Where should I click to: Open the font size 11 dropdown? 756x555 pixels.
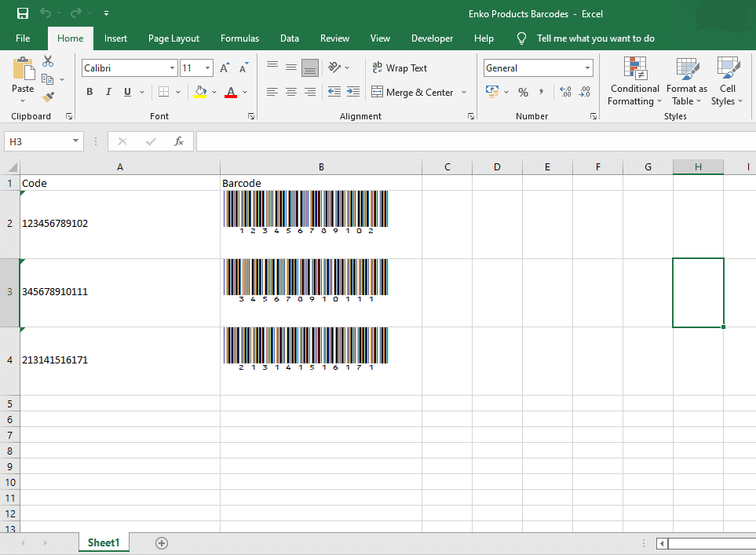[207, 68]
